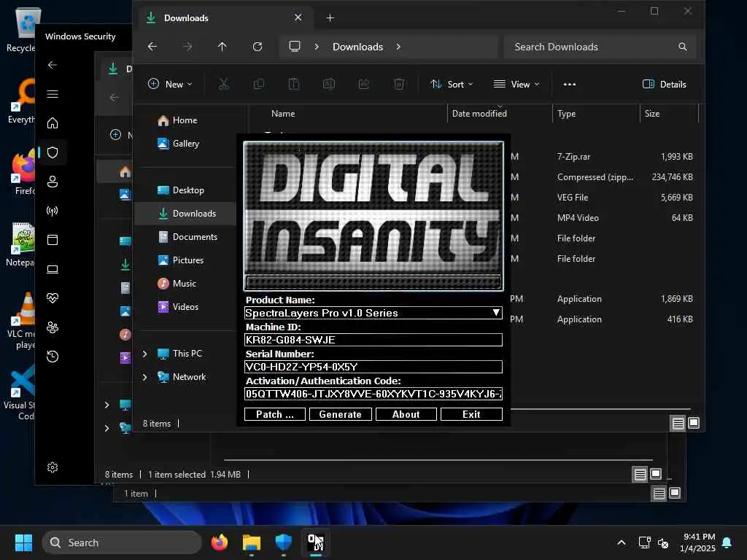Click the Patch button in the keygen
The height and width of the screenshot is (560, 747).
pos(275,414)
